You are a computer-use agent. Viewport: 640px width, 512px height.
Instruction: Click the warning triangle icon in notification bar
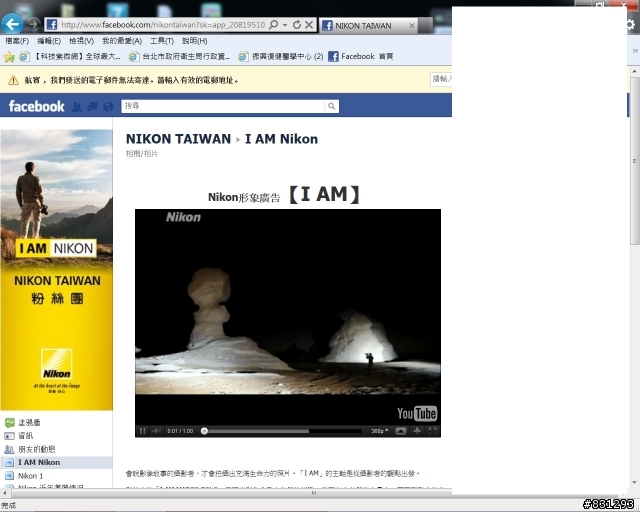tap(13, 80)
